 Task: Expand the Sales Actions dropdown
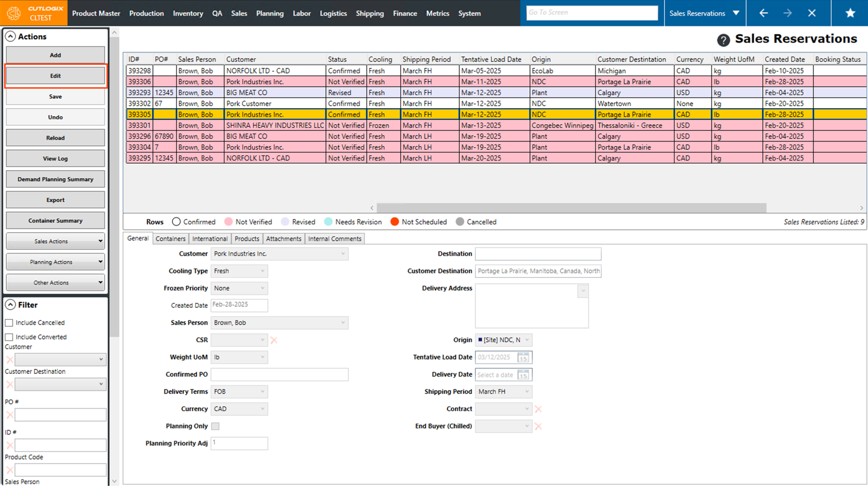pos(55,242)
